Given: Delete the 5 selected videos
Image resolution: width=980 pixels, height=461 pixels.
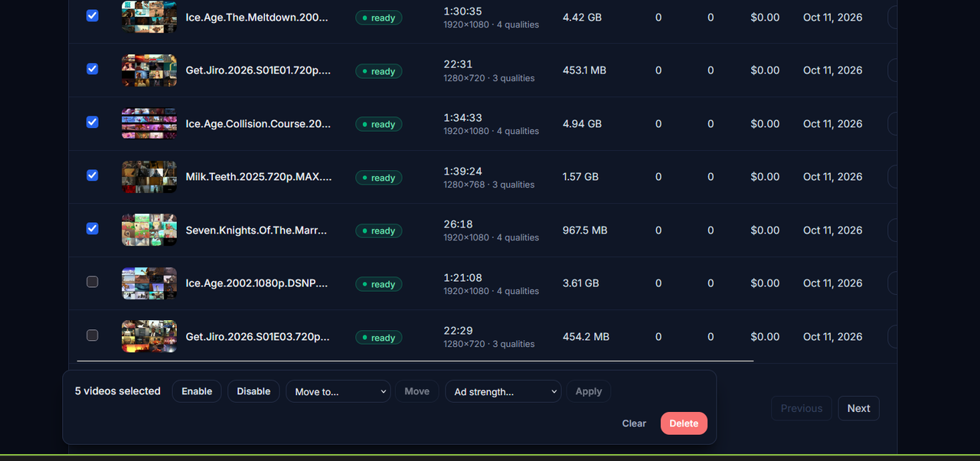Looking at the screenshot, I should pos(684,423).
